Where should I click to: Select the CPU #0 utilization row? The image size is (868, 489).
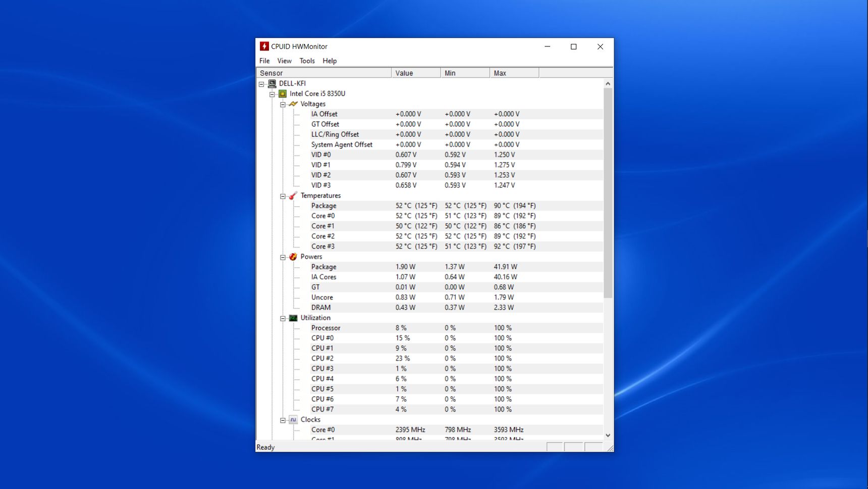pos(456,338)
